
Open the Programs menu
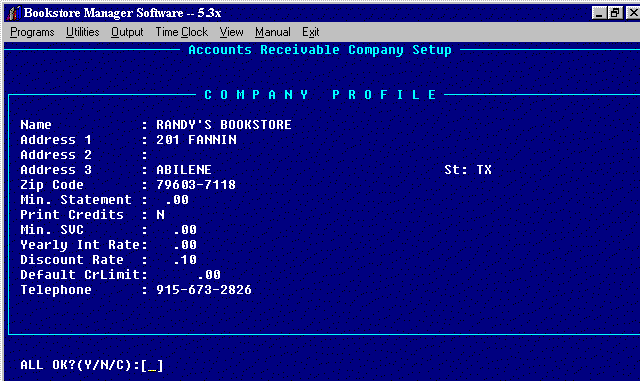click(x=32, y=32)
